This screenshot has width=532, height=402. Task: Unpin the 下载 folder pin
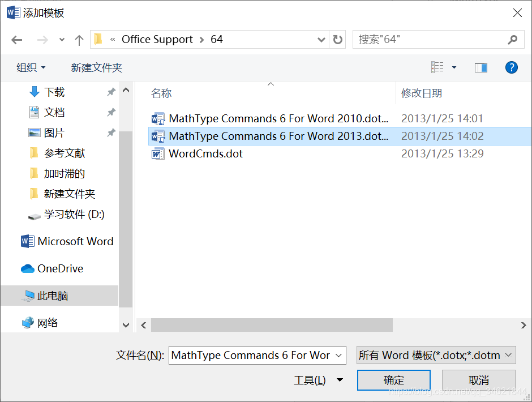click(111, 92)
